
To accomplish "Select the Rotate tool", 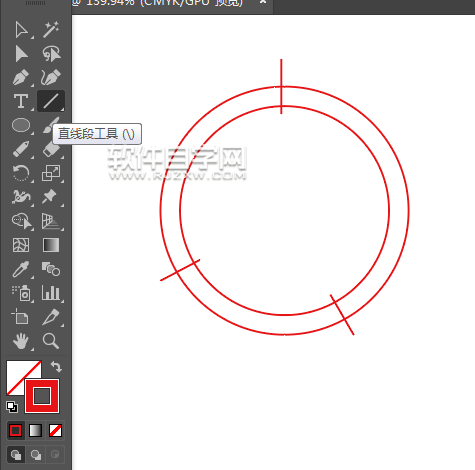I will (21, 173).
